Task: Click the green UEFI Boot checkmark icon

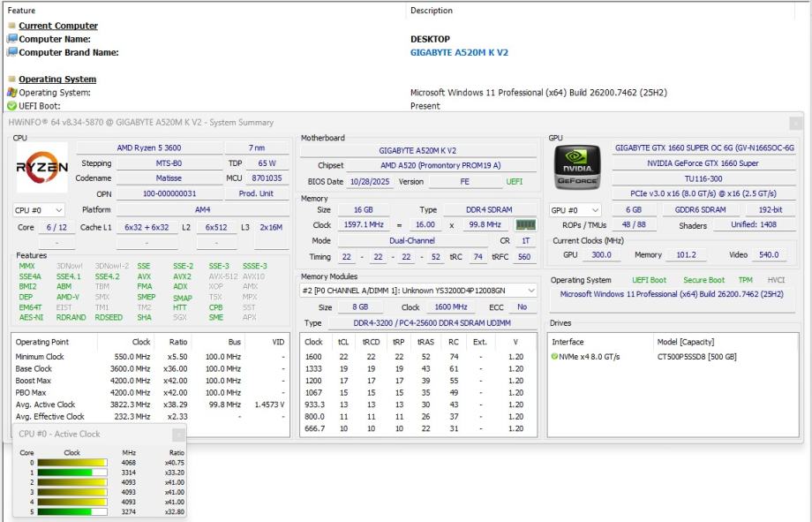Action: pos(12,105)
